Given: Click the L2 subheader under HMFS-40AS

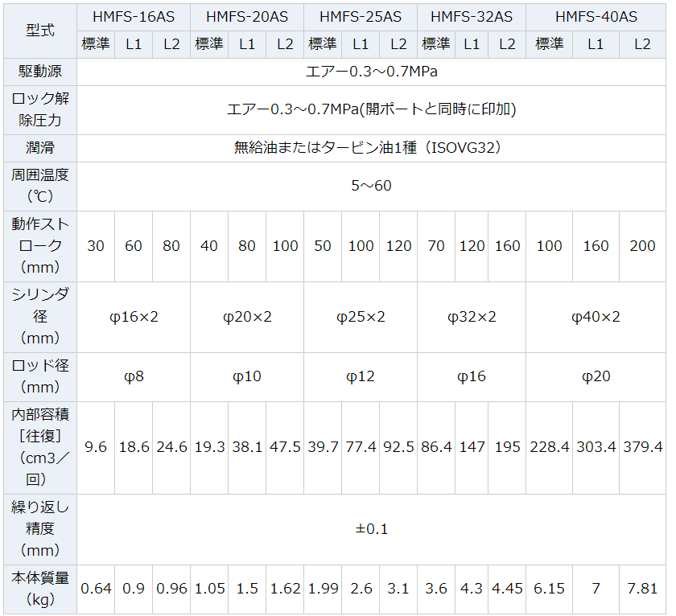Looking at the screenshot, I should (x=642, y=44).
